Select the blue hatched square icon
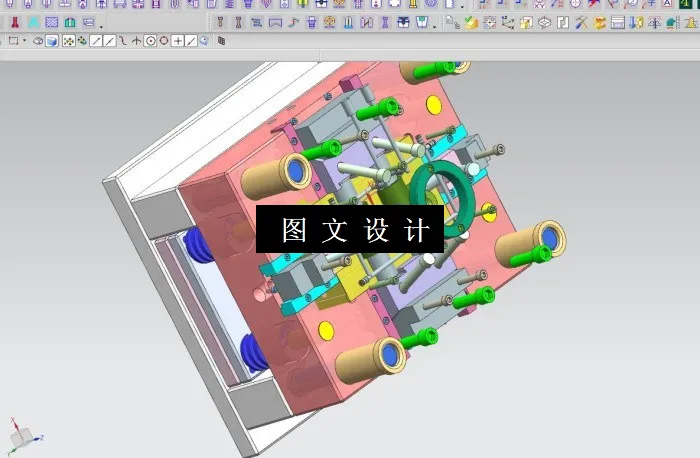The width and height of the screenshot is (700, 458). pos(52,22)
